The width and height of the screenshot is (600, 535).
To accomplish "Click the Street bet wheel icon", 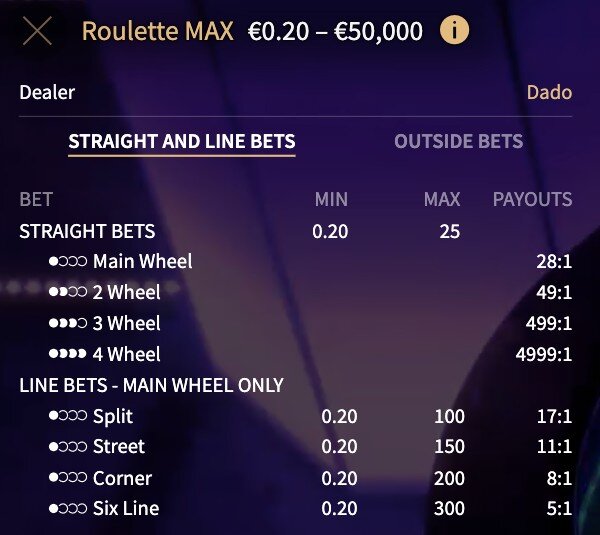I will 68,447.
